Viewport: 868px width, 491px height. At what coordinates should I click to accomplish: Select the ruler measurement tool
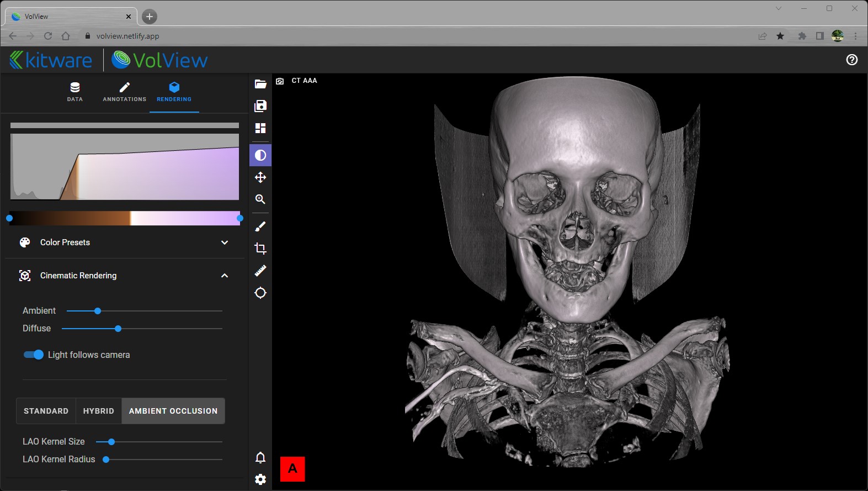260,271
